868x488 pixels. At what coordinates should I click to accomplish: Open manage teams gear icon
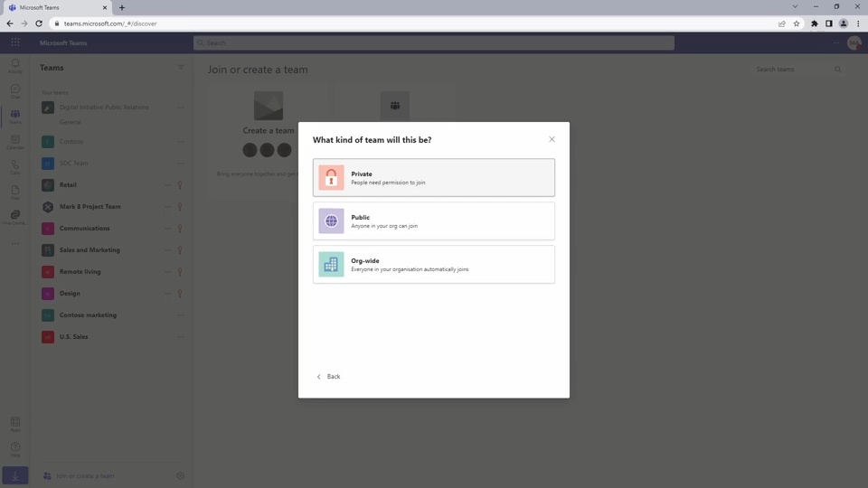[180, 476]
